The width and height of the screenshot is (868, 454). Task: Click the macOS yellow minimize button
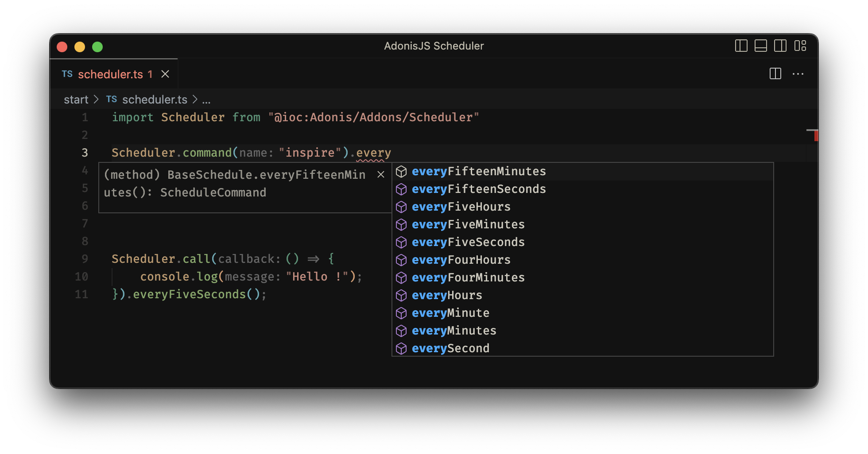(80, 46)
